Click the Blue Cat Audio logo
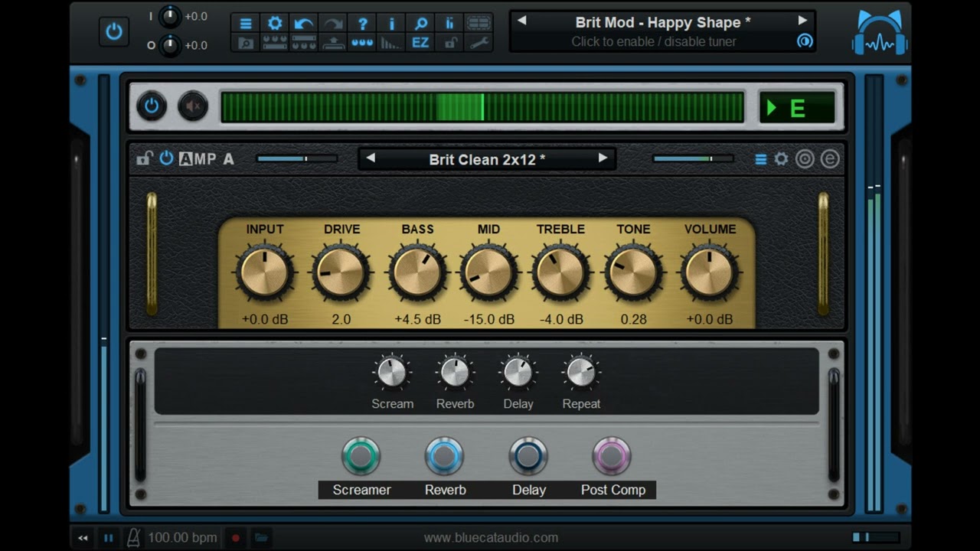The image size is (980, 551). click(x=880, y=33)
